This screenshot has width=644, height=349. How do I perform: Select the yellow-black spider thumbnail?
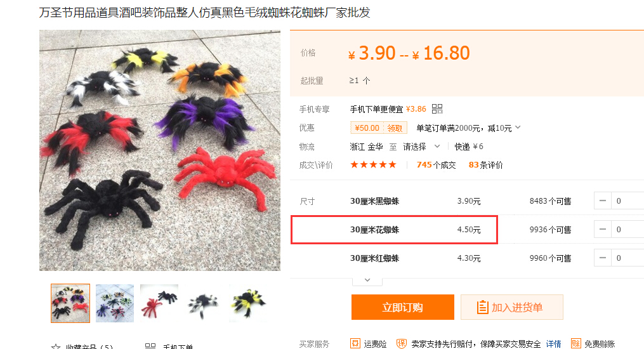[x=248, y=303]
